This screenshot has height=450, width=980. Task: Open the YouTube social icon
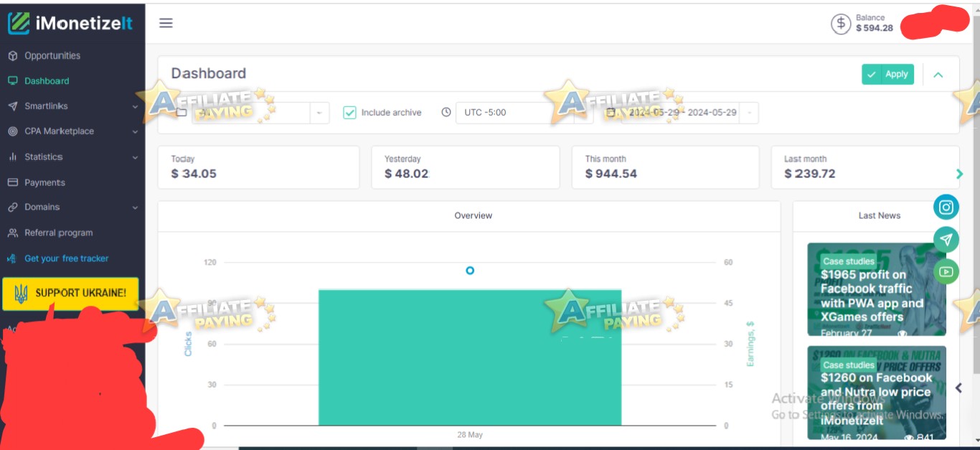(x=946, y=272)
